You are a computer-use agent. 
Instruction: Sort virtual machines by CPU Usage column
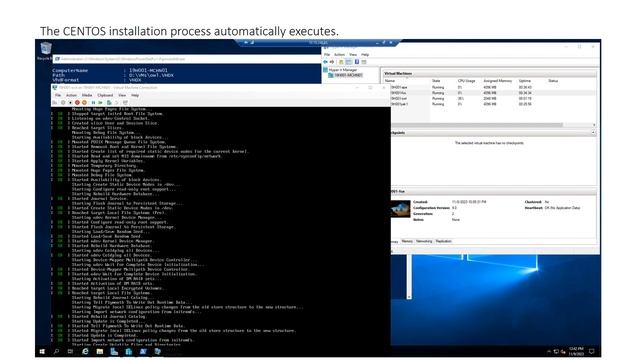467,81
